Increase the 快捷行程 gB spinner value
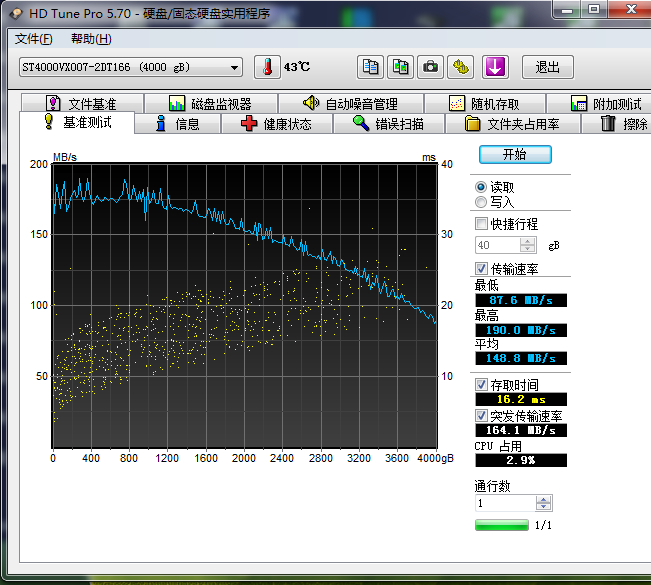Image resolution: width=651 pixels, height=585 pixels. click(528, 241)
